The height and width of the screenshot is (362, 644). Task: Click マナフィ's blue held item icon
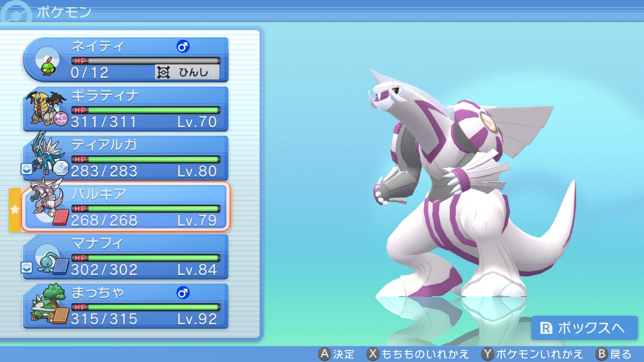[60, 266]
